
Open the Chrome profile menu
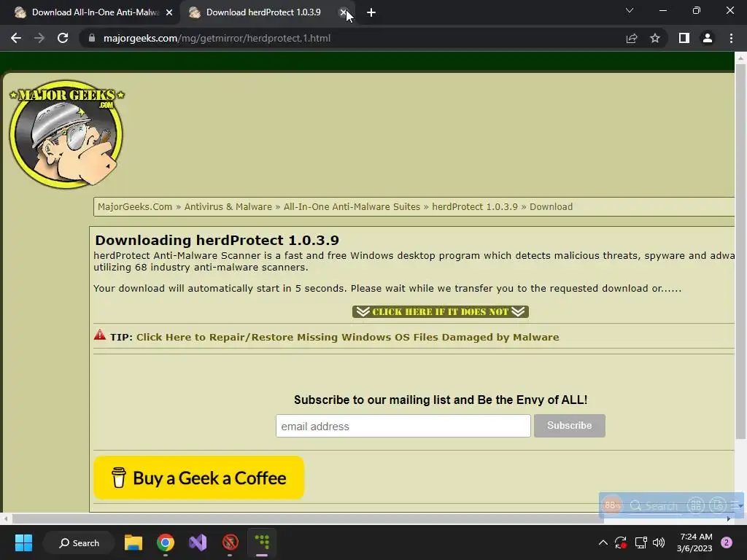click(708, 38)
